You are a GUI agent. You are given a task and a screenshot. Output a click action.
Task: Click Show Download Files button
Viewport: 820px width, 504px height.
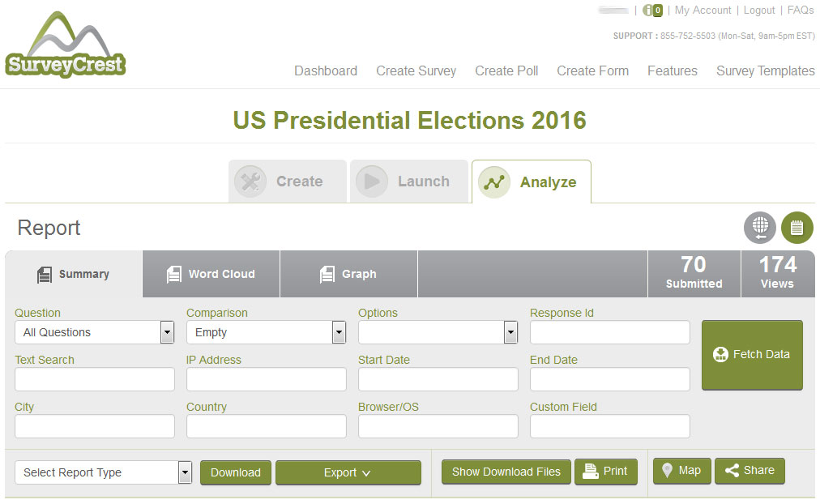(x=506, y=472)
